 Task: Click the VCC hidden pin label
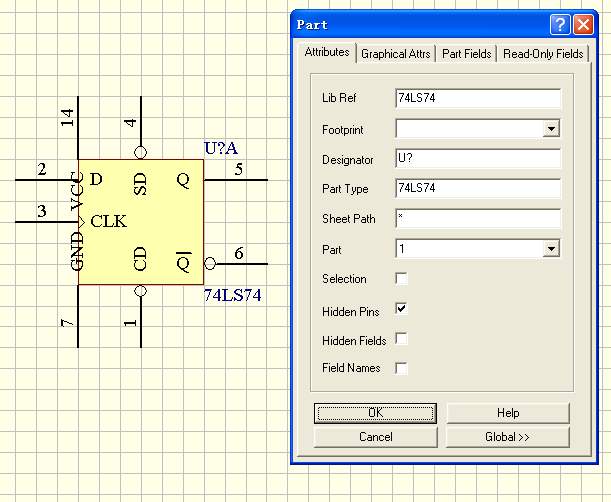pos(77,191)
